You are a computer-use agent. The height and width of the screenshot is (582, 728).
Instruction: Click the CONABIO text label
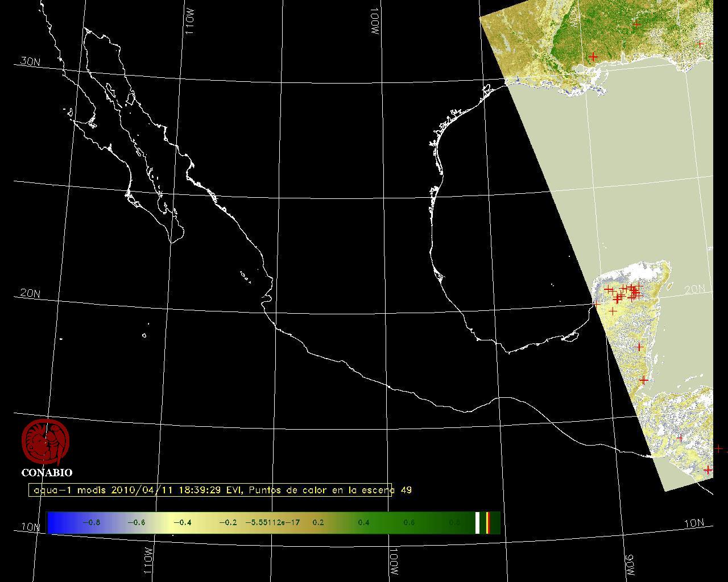[x=47, y=473]
